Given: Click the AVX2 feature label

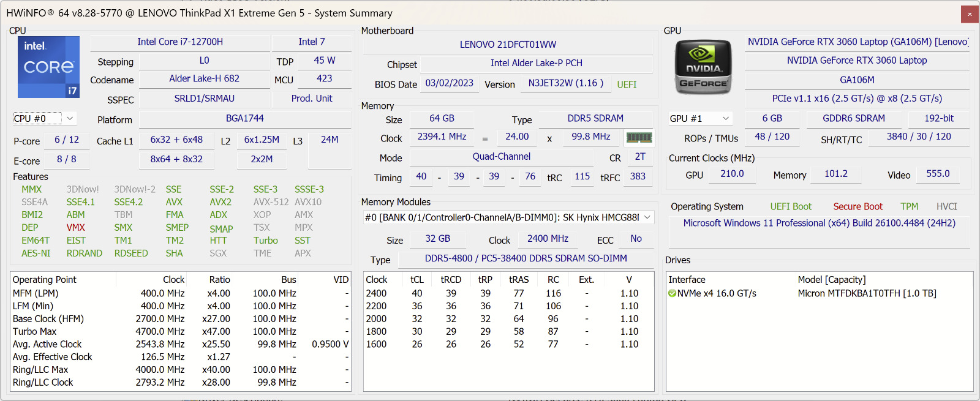Looking at the screenshot, I should pyautogui.click(x=221, y=202).
